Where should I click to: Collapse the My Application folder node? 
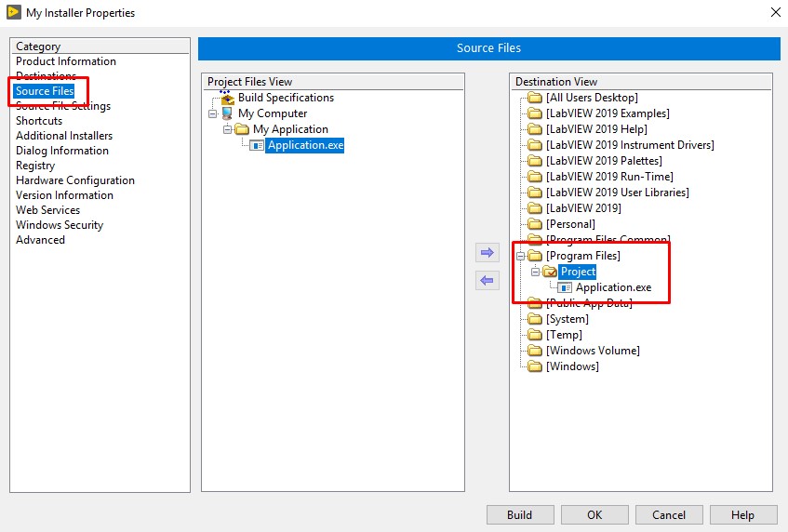228,129
